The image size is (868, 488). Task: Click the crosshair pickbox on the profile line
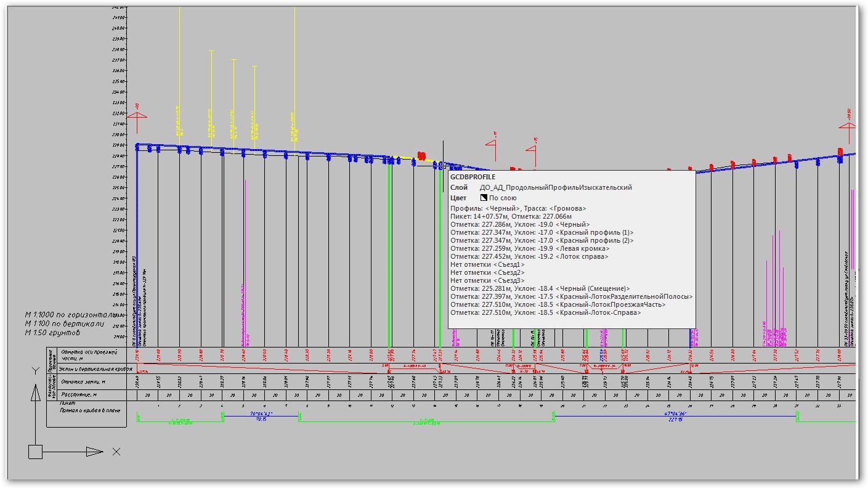click(442, 166)
